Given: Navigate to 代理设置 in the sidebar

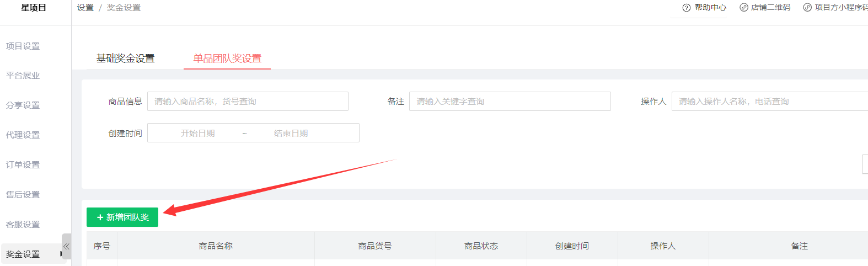Looking at the screenshot, I should 23,135.
